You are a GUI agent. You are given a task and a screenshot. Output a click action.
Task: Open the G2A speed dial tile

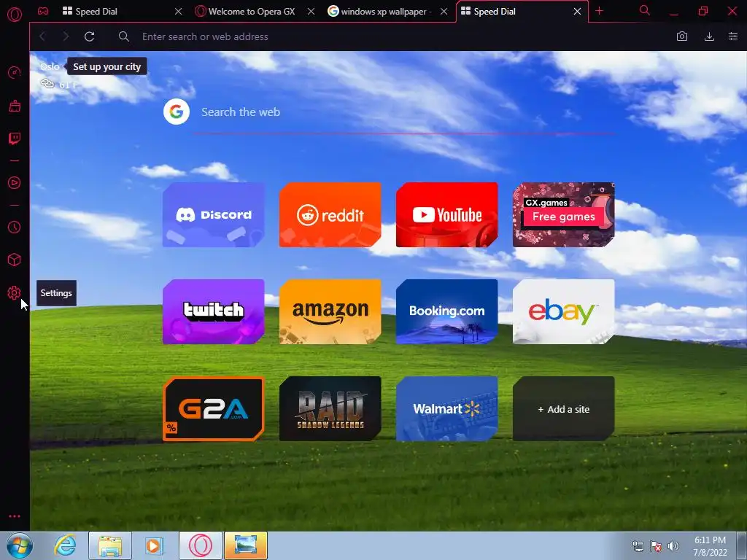214,408
